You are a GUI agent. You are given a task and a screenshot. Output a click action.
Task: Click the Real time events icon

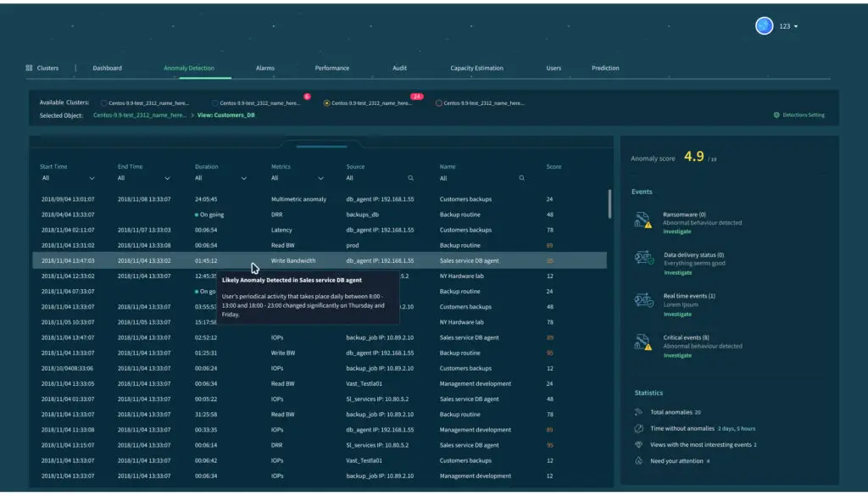click(643, 302)
